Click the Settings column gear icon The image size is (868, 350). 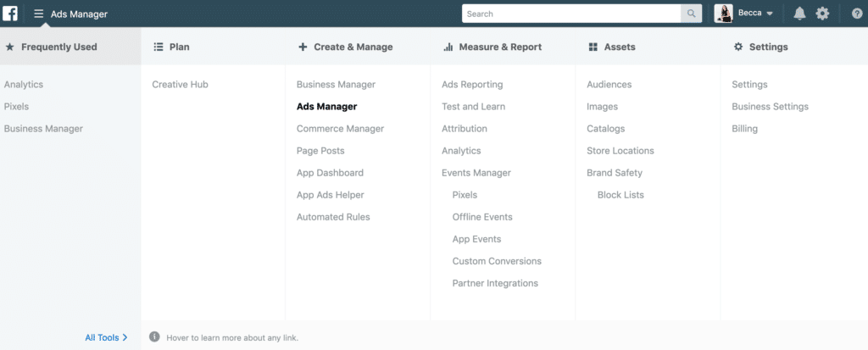click(x=738, y=47)
